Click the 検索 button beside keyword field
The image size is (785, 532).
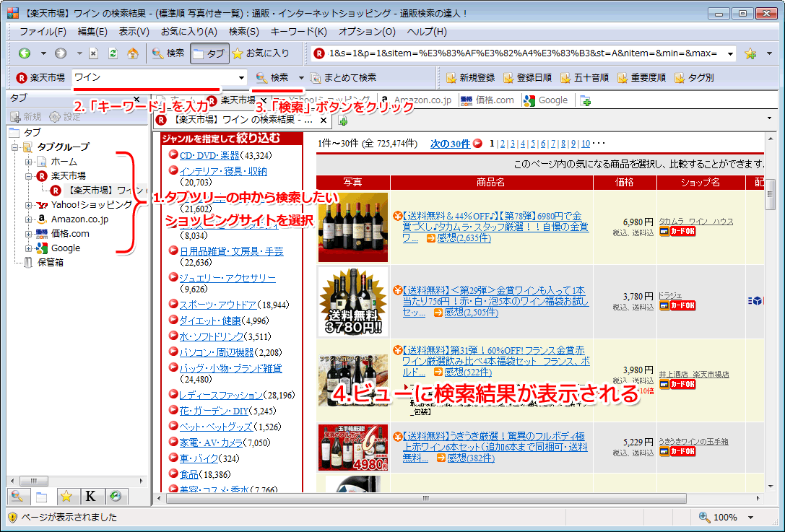273,77
